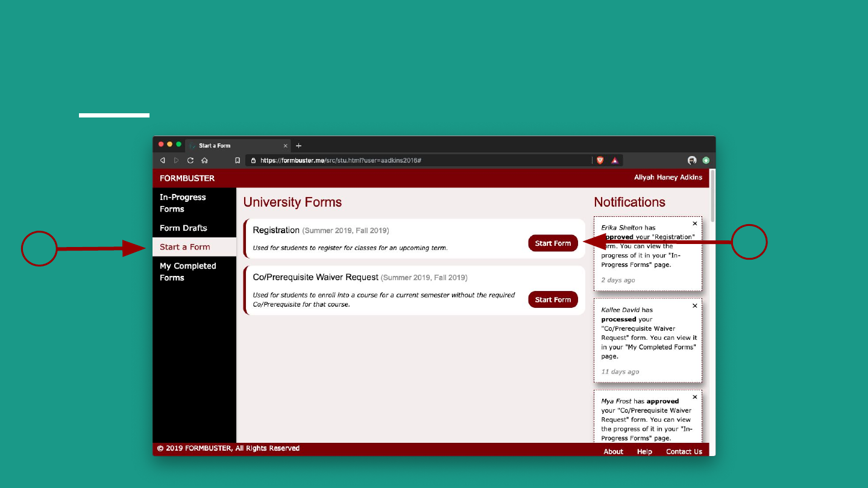Screen dimensions: 868x488
Task: Open the browser home icon
Action: (204, 160)
